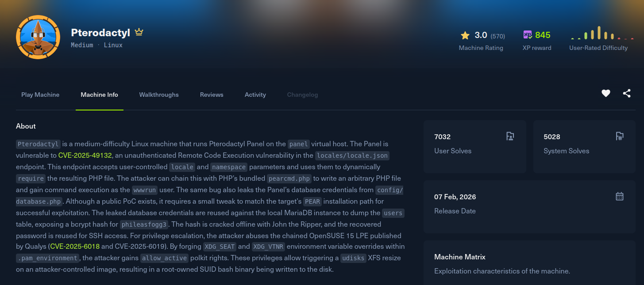644x285 pixels.
Task: Click the Release Date calendar icon
Action: 620,196
